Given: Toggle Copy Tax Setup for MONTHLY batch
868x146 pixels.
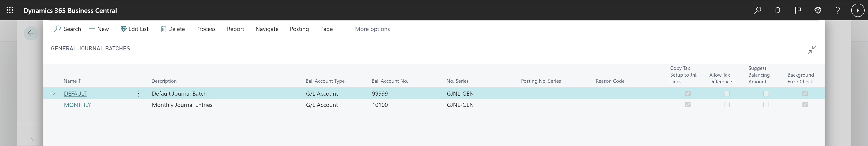Looking at the screenshot, I should point(688,105).
